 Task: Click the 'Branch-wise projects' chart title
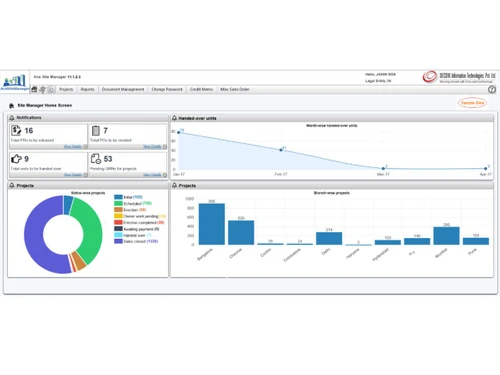(x=332, y=193)
